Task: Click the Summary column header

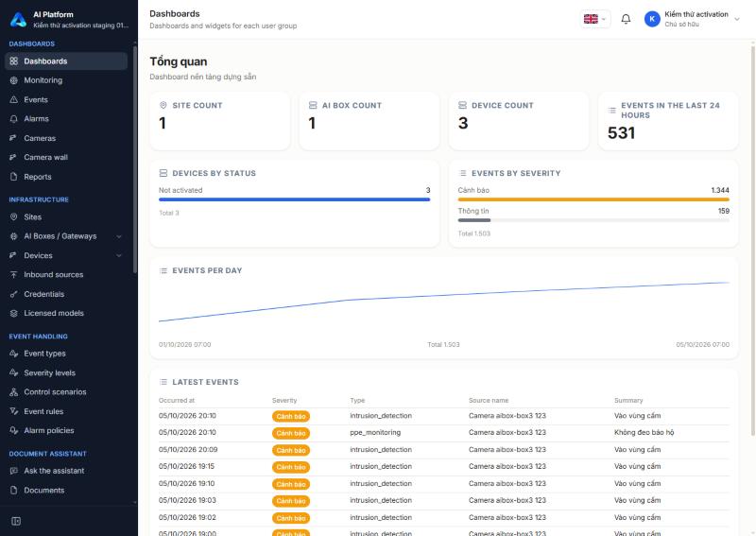Action: [628, 401]
